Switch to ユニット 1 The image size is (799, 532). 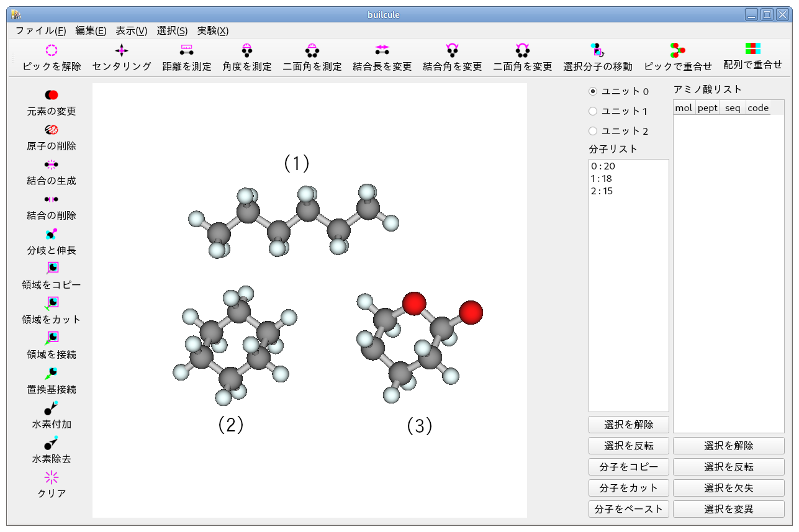(x=594, y=110)
